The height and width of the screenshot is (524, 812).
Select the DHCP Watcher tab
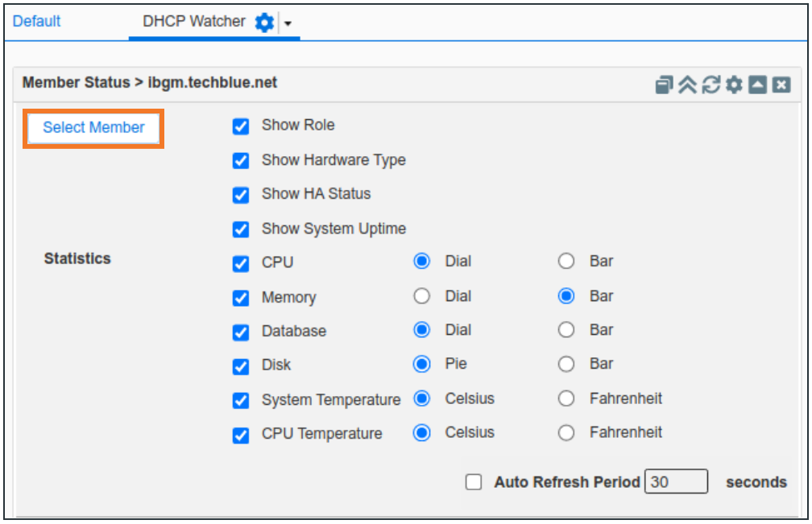point(194,22)
